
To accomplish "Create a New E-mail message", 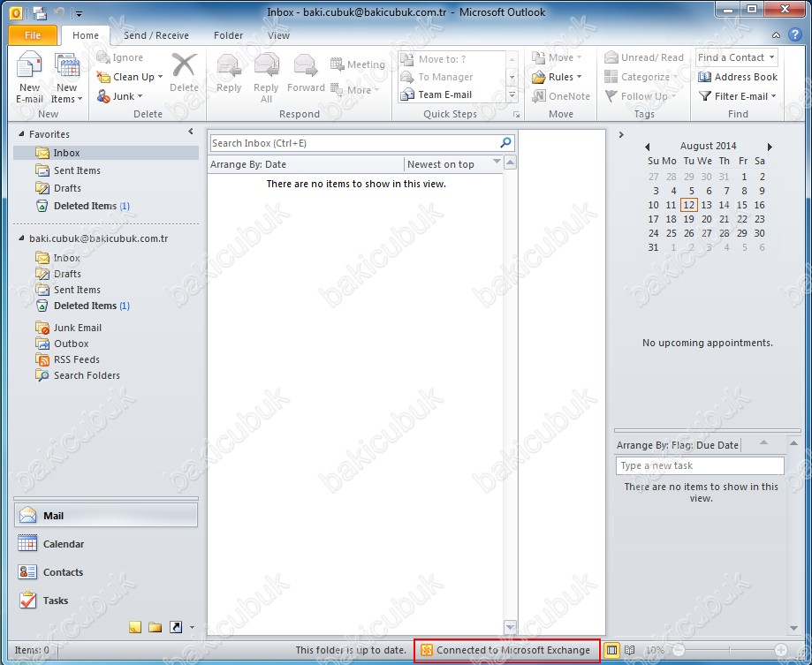I will pyautogui.click(x=29, y=78).
